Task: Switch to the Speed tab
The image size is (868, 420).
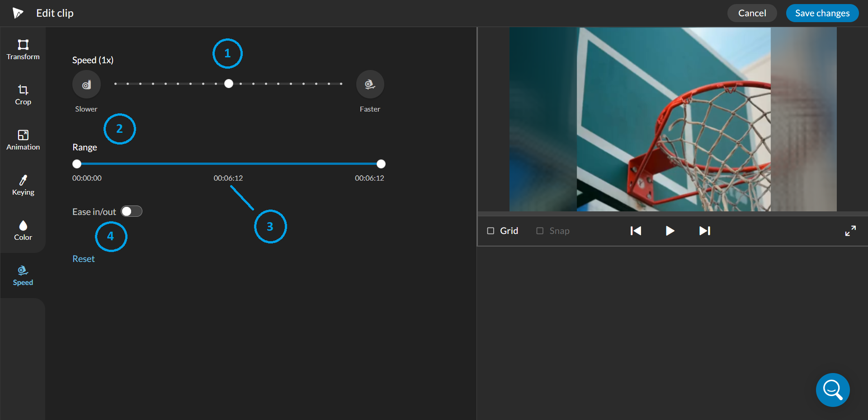Action: (23, 275)
